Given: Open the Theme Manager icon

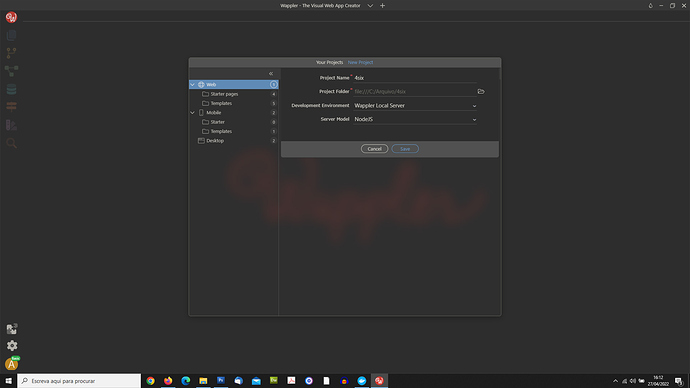Looking at the screenshot, I should (11, 125).
